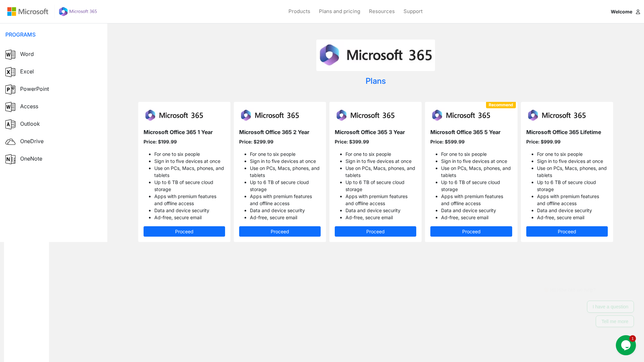Select the PowerPoint program icon
644x362 pixels.
[10, 89]
